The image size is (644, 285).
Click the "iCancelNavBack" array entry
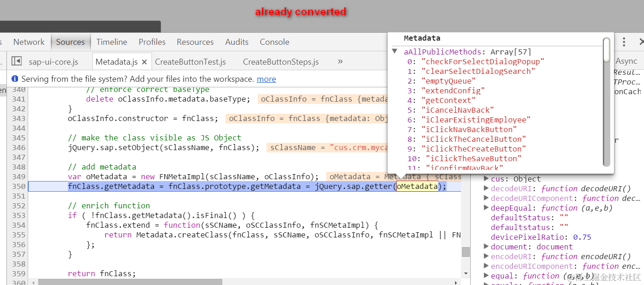pos(458,110)
